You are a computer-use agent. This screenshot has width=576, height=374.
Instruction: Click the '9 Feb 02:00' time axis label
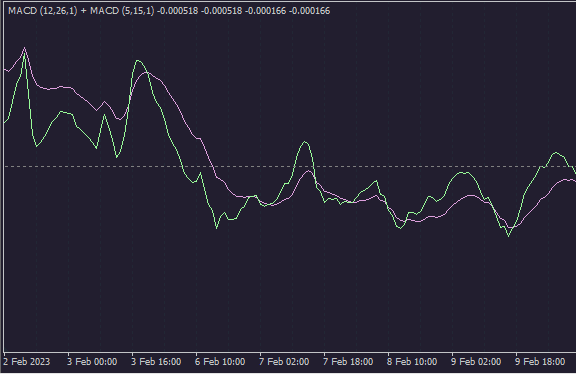pyautogui.click(x=476, y=362)
